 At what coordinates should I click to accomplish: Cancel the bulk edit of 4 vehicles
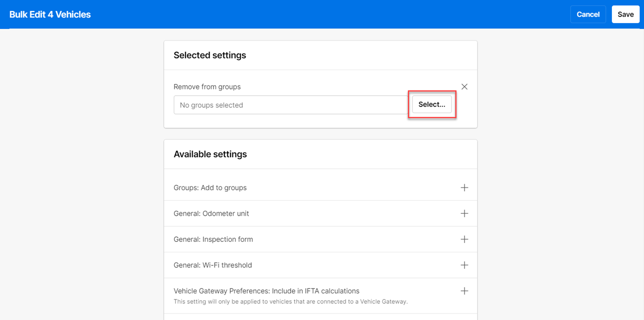tap(588, 14)
